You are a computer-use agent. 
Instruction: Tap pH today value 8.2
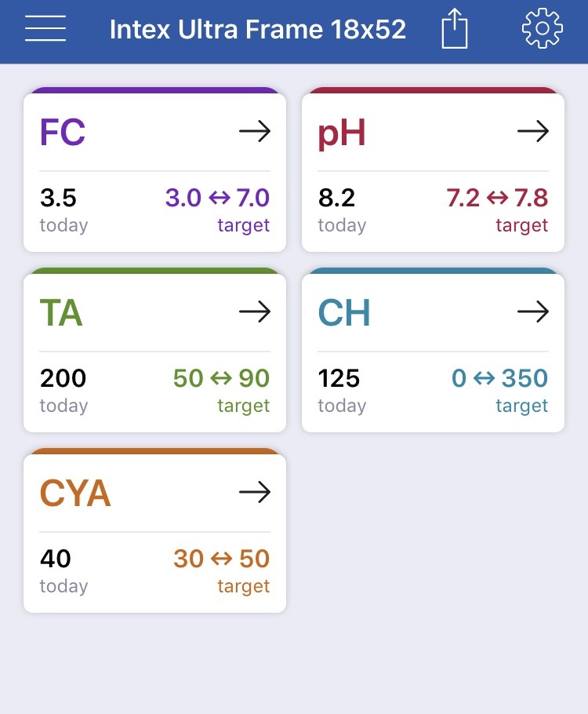[x=336, y=198]
